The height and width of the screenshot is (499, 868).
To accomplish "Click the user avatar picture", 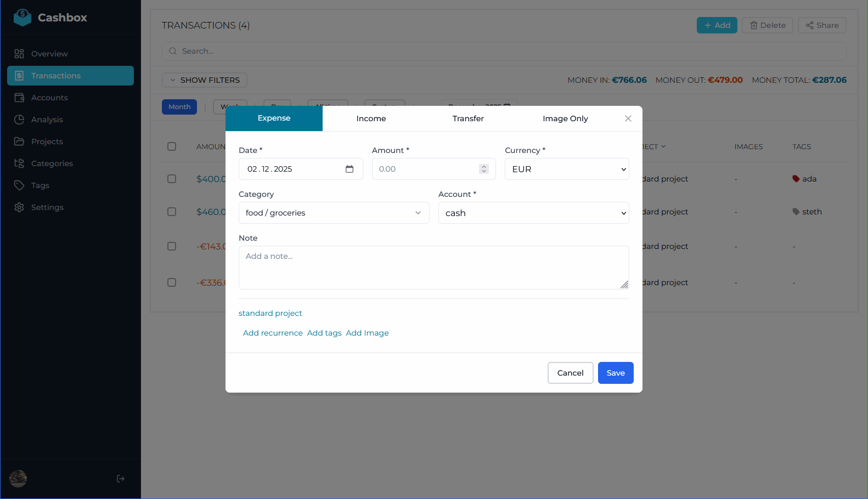I will (x=18, y=479).
